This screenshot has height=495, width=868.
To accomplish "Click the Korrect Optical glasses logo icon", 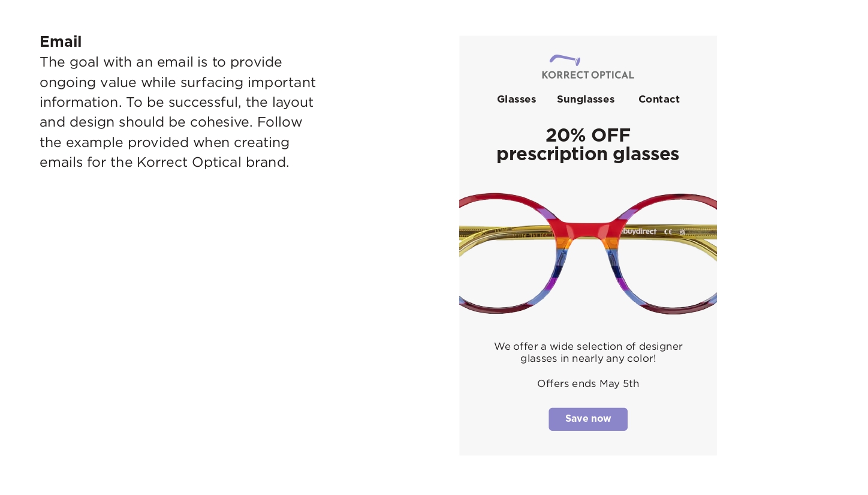I will pos(565,59).
